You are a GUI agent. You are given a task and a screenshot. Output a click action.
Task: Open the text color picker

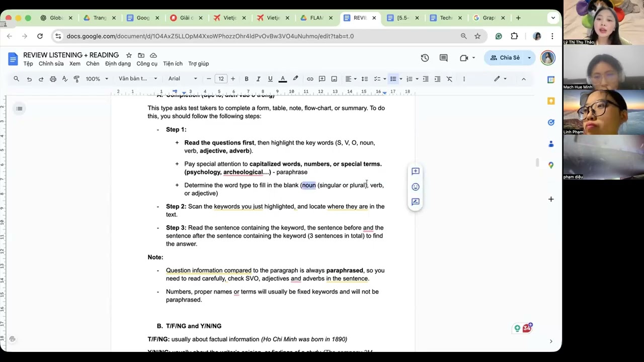pos(283,79)
